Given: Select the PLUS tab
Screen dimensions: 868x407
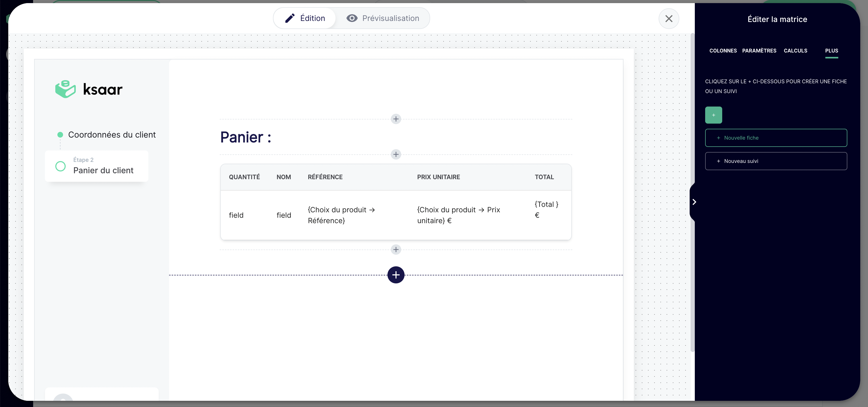Looking at the screenshot, I should pos(831,51).
